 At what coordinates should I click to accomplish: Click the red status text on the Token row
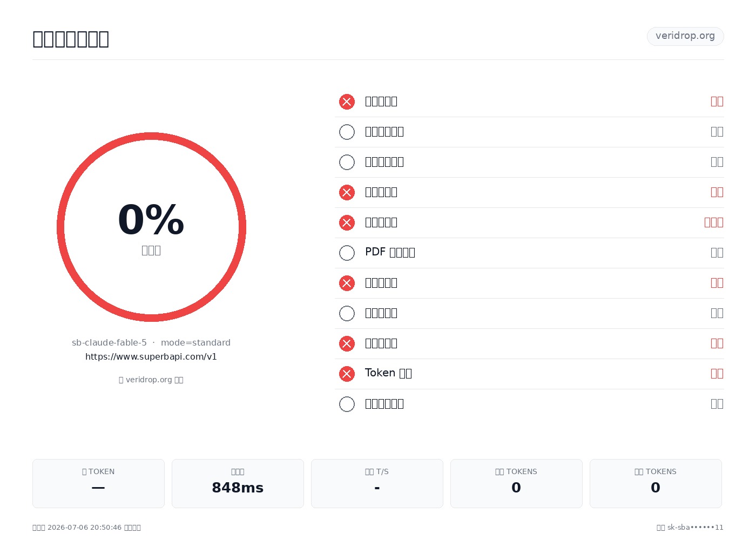[x=717, y=374]
